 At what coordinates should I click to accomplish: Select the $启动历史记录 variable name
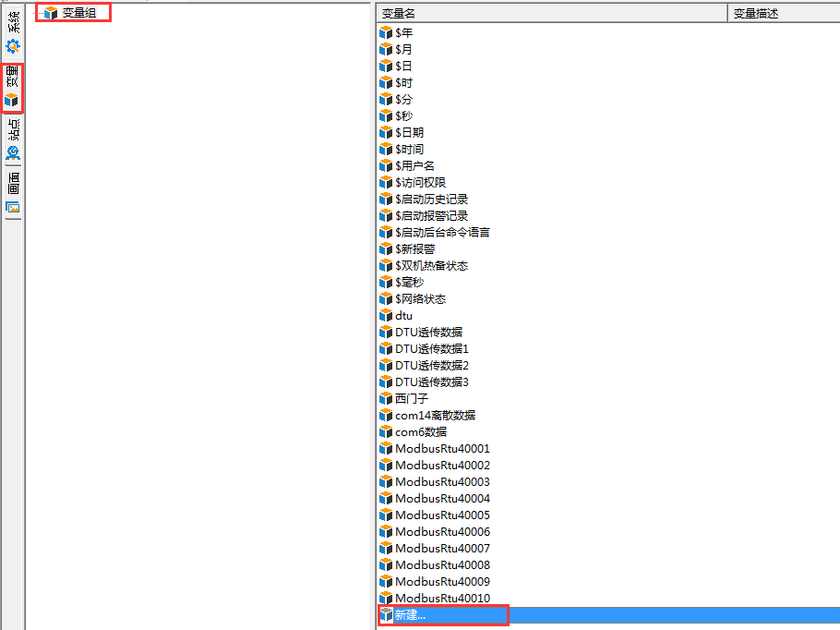431,200
